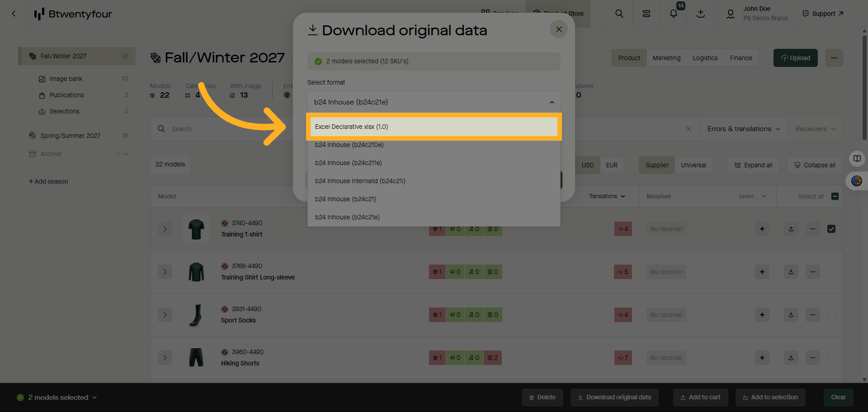This screenshot has width=868, height=412.
Task: Select Excel Declarative xlsx format option
Action: coord(433,127)
